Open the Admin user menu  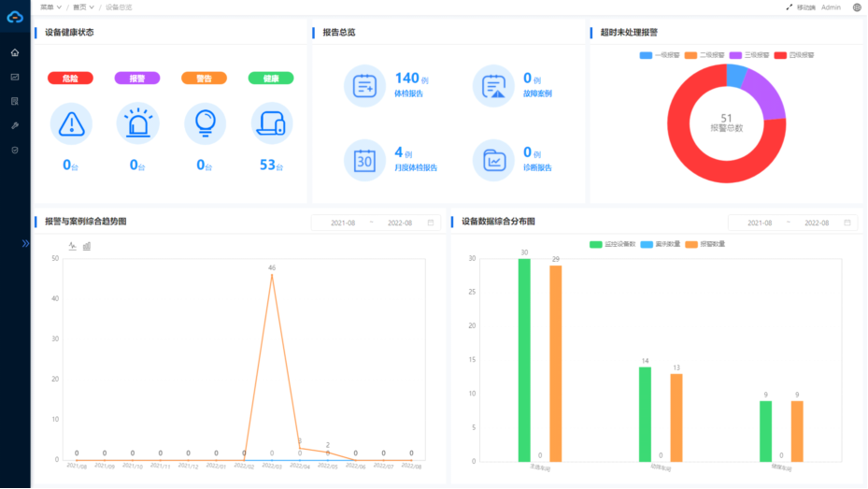(x=831, y=7)
